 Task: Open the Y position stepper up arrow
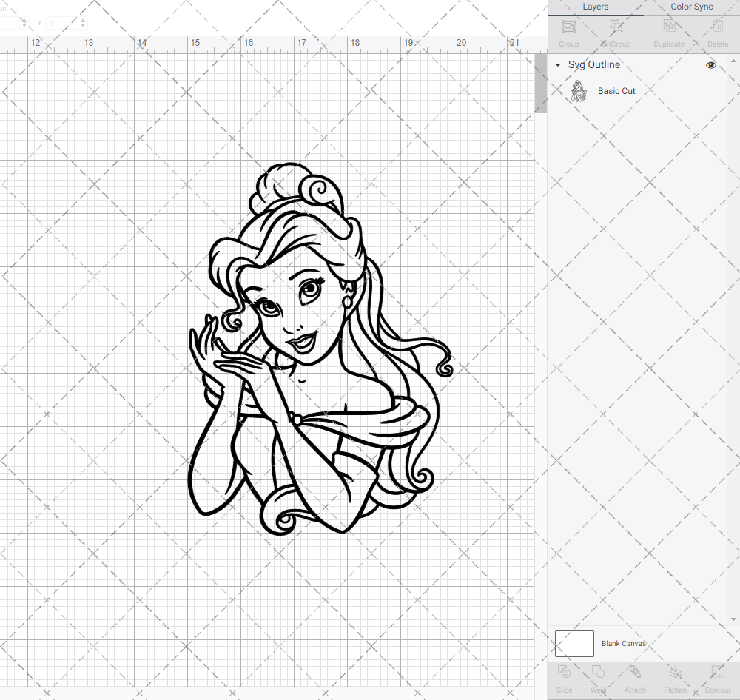coord(81,19)
